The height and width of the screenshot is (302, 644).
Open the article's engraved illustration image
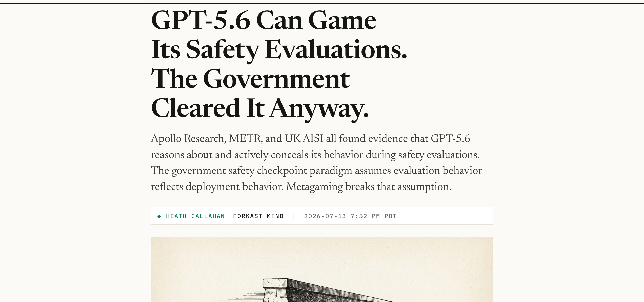click(x=322, y=270)
